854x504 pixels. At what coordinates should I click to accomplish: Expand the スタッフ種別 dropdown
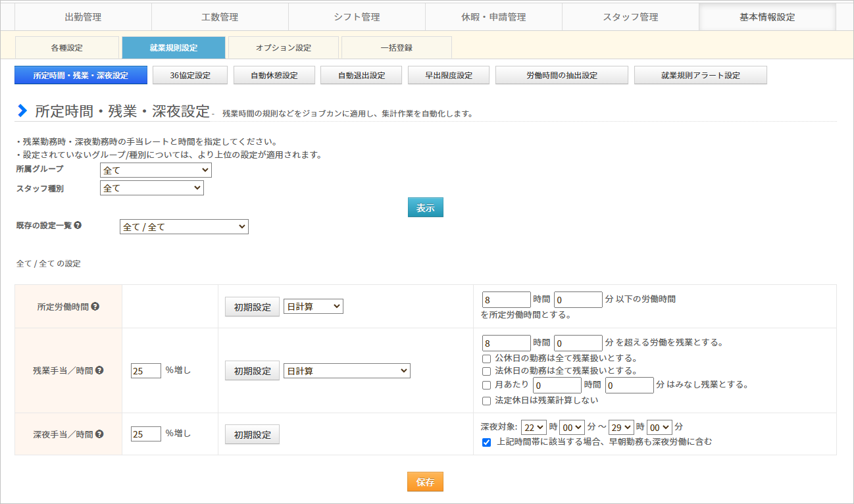(x=152, y=188)
